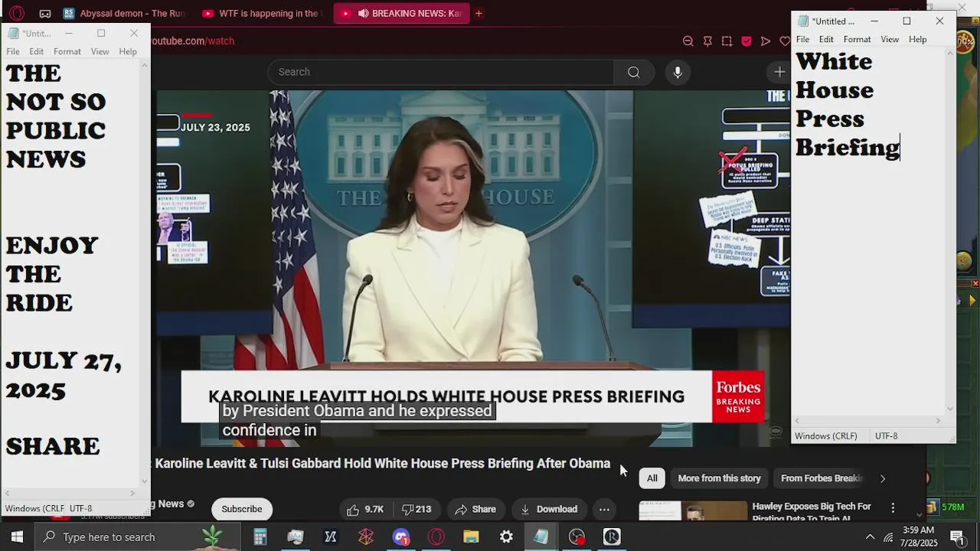Open File menu in right Notepad
The width and height of the screenshot is (980, 551).
click(802, 39)
